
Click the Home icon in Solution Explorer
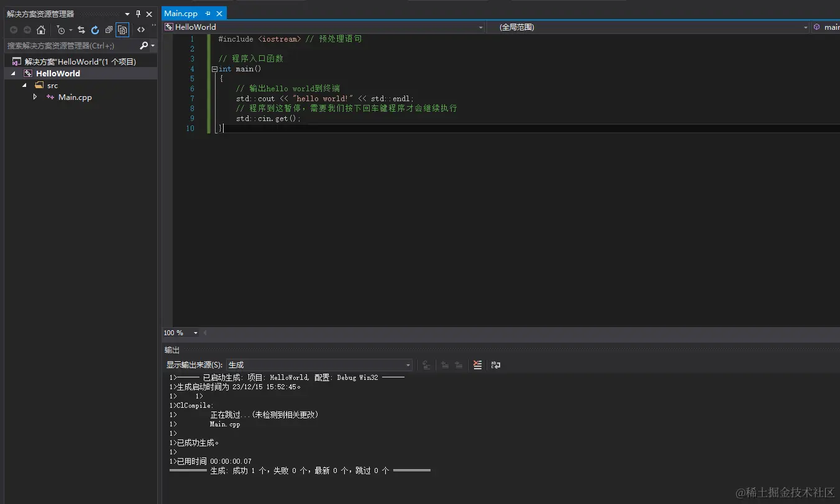click(41, 30)
